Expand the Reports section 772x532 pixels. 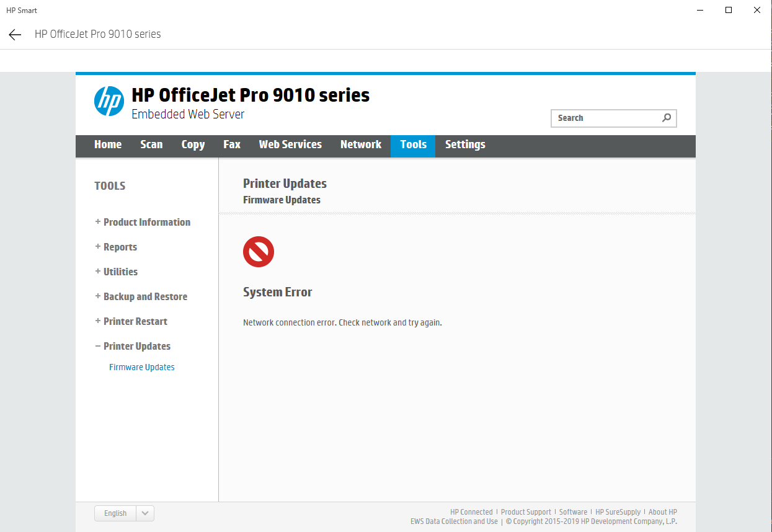click(x=120, y=247)
